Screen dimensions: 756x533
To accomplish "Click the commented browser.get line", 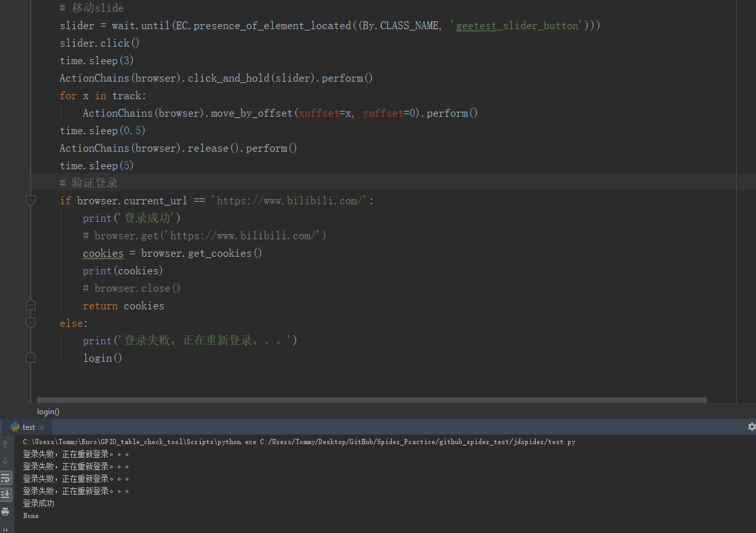I will [x=205, y=235].
